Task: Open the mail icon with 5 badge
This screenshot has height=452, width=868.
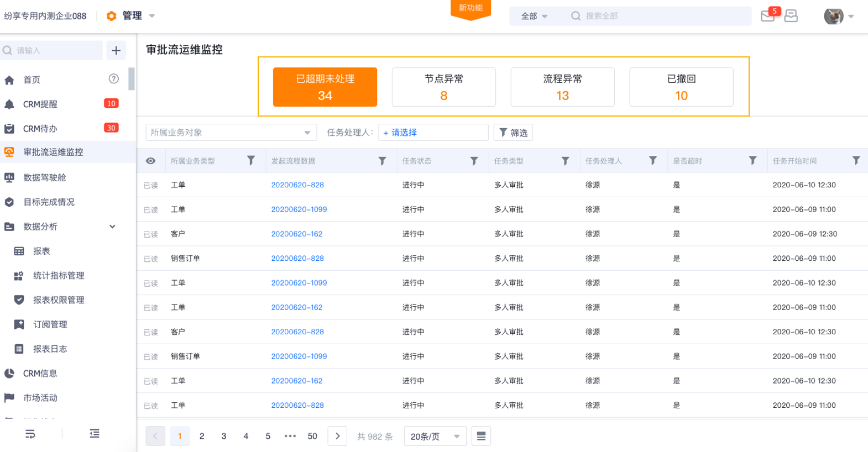Action: [769, 15]
